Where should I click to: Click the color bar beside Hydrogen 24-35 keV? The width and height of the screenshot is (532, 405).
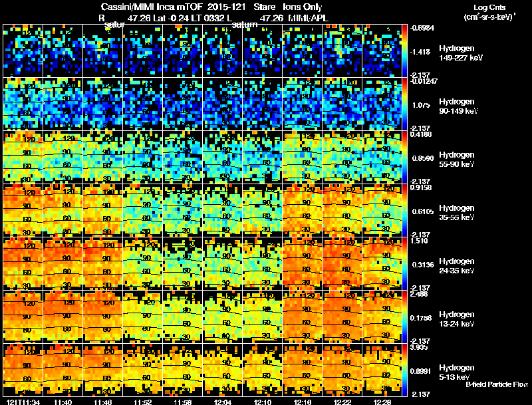click(x=404, y=263)
